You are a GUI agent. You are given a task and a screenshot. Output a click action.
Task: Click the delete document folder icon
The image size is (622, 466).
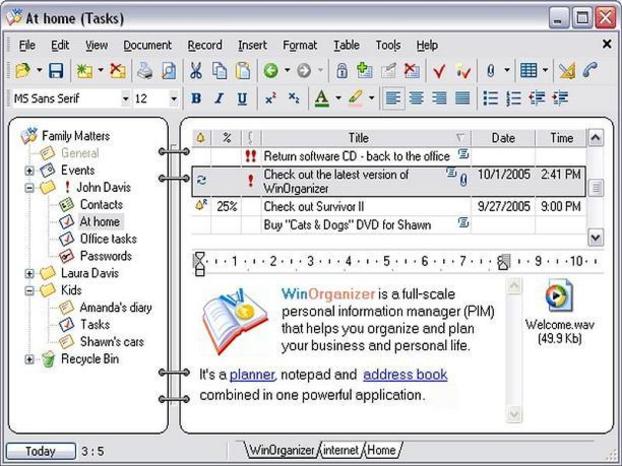[x=117, y=71]
